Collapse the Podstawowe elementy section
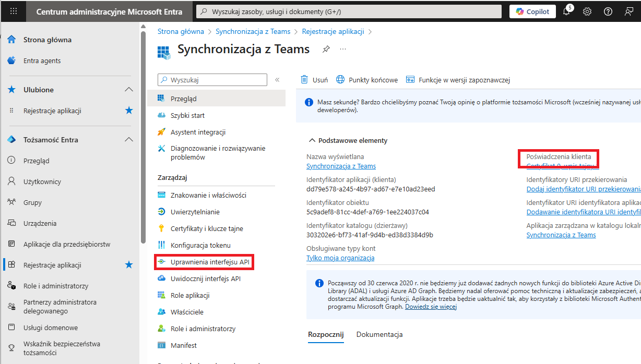The width and height of the screenshot is (641, 364). coord(312,140)
